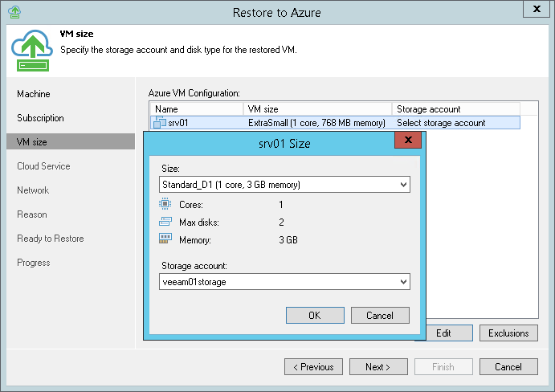Image resolution: width=555 pixels, height=392 pixels.
Task: Select the Machine wizard step
Action: (34, 94)
